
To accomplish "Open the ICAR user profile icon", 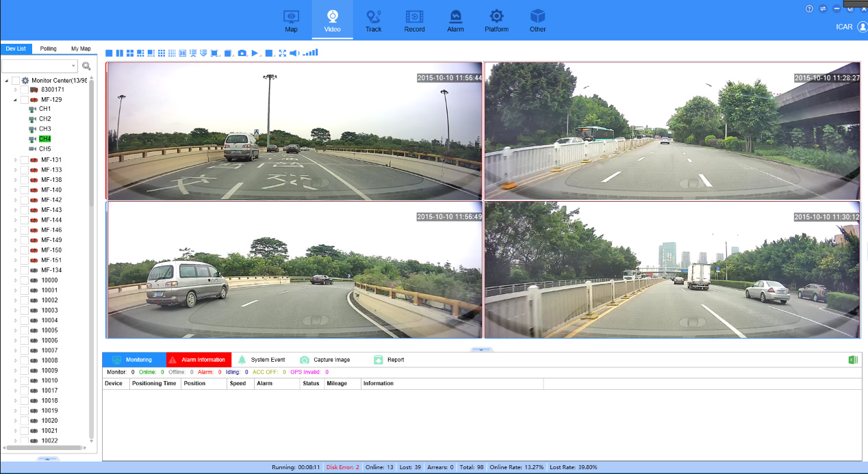I will click(x=862, y=27).
